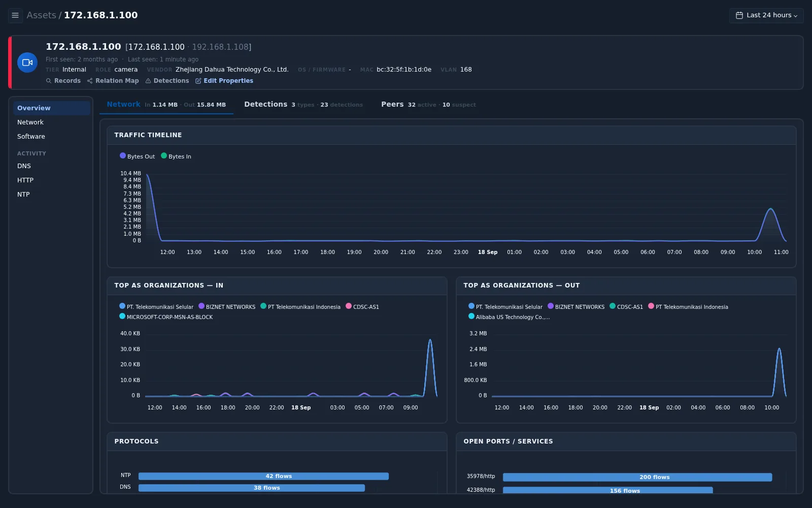Toggle BIZNET NETWORKS in IN chart legend
The width and height of the screenshot is (812, 508).
(x=227, y=307)
